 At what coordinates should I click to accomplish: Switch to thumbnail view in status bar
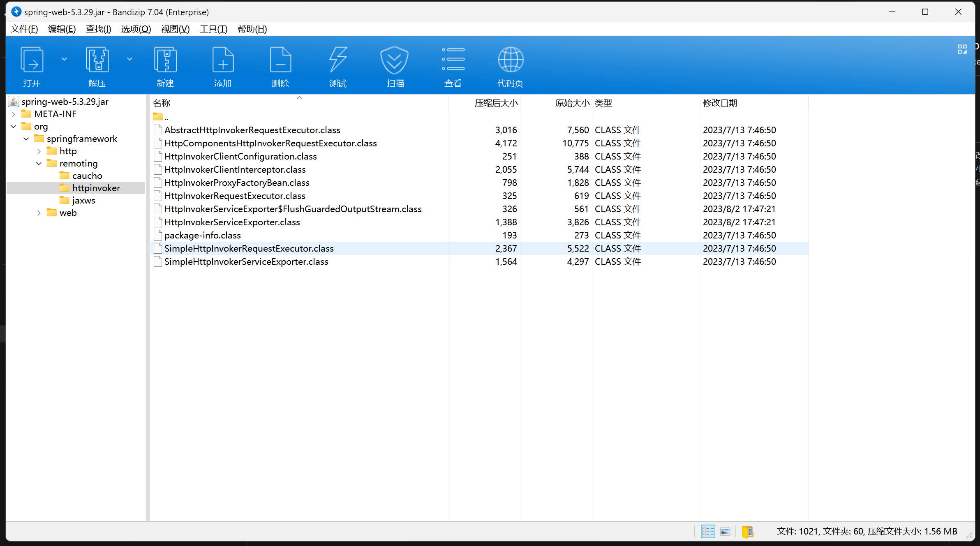725,531
